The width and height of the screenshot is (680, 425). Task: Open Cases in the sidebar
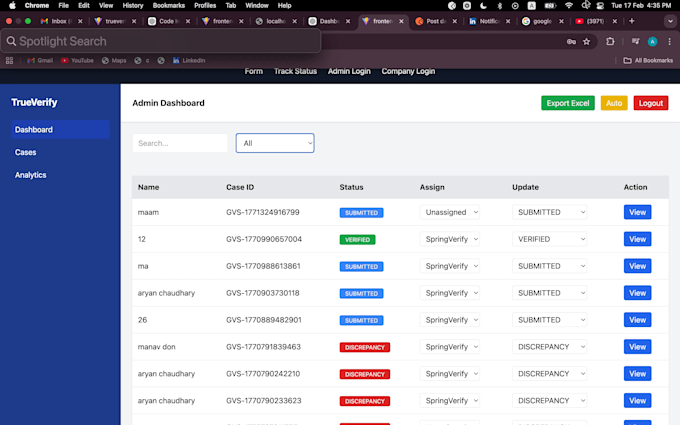[26, 152]
